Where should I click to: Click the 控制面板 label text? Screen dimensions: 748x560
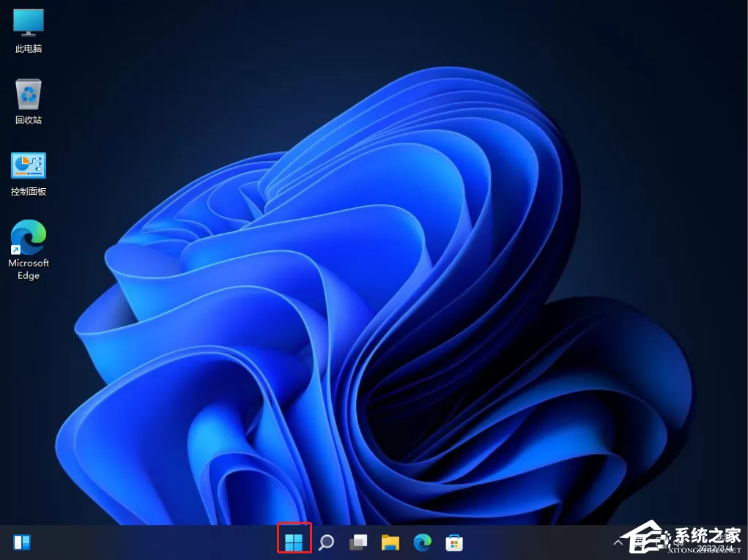click(29, 191)
